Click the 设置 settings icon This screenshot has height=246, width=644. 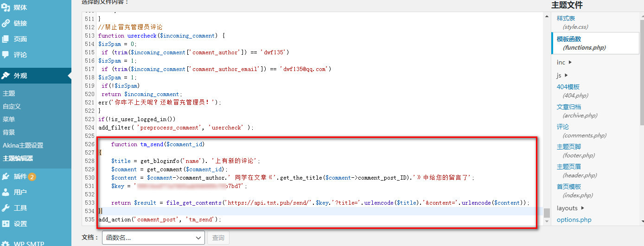[x=6, y=224]
